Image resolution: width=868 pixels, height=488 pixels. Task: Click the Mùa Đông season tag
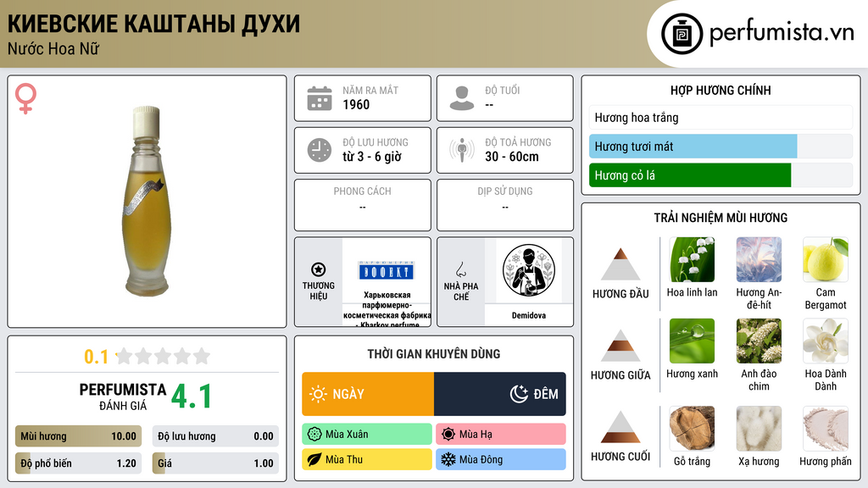[x=501, y=459]
